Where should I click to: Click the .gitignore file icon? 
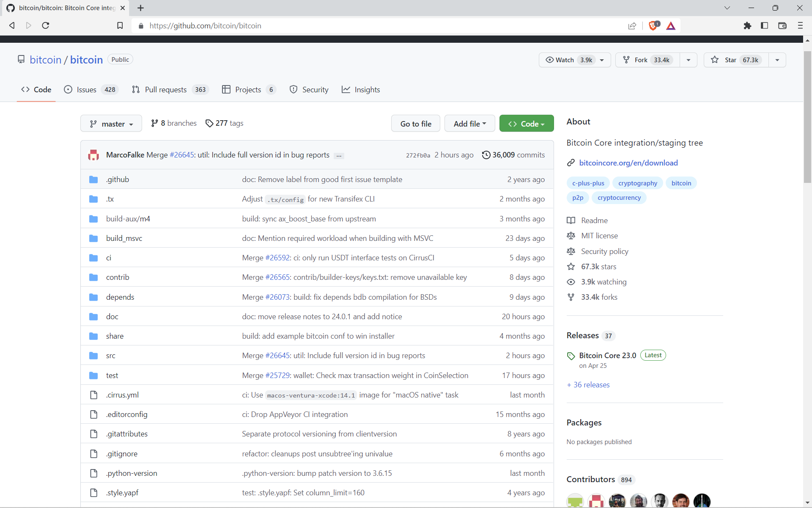[x=94, y=453]
